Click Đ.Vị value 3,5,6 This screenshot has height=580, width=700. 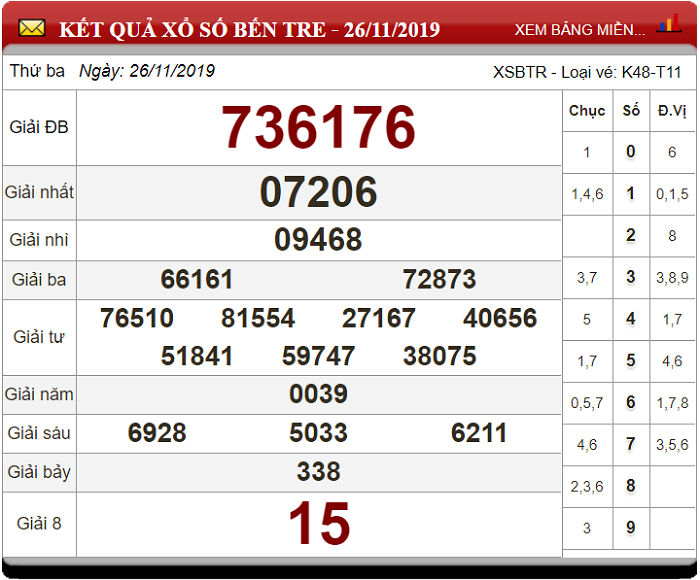coord(672,445)
